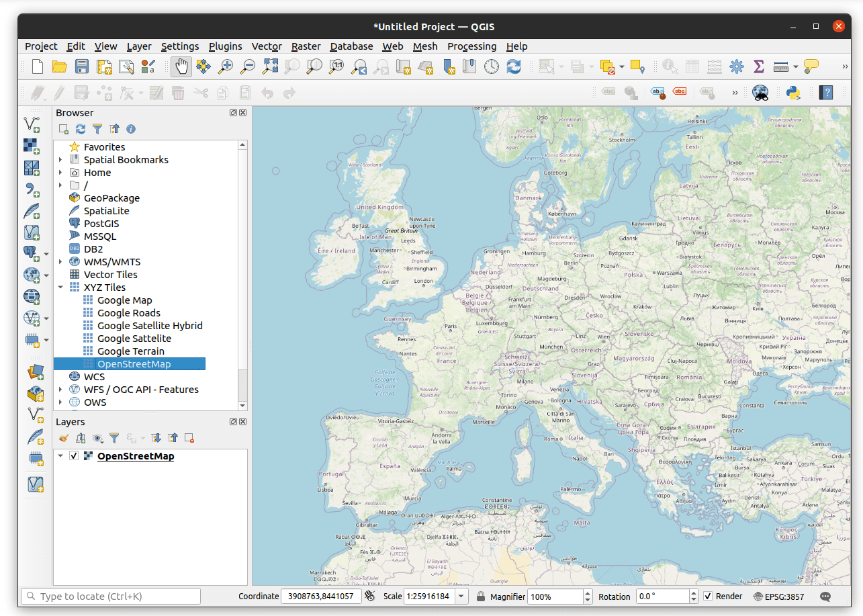Viewport: 863px width, 616px height.
Task: Enable the Render checkbox in status bar
Action: pos(708,597)
